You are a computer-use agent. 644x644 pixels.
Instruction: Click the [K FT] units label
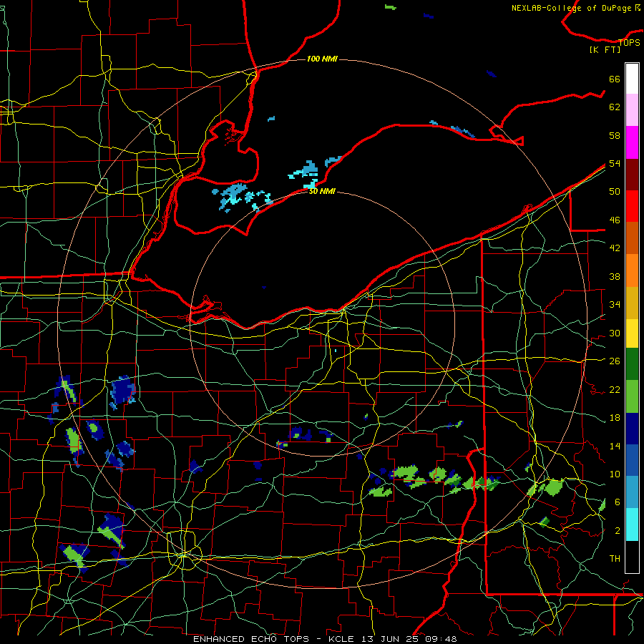pos(605,49)
